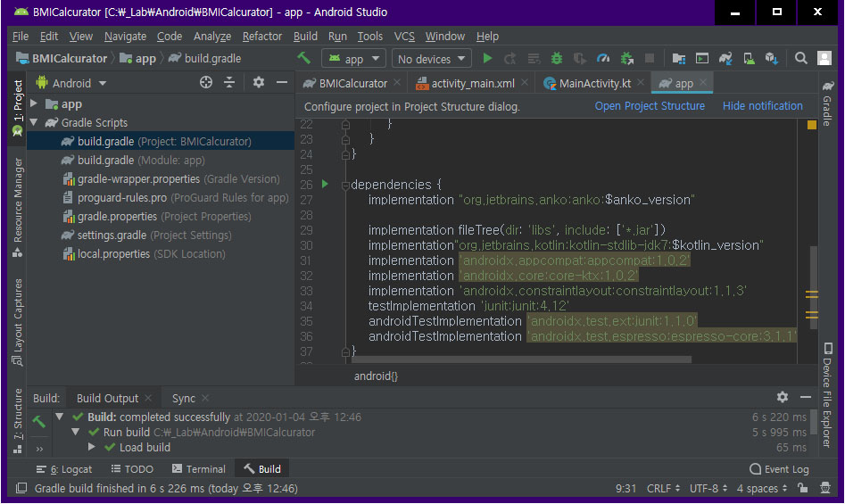Open the No devices dropdown
The image size is (845, 504).
(x=432, y=58)
